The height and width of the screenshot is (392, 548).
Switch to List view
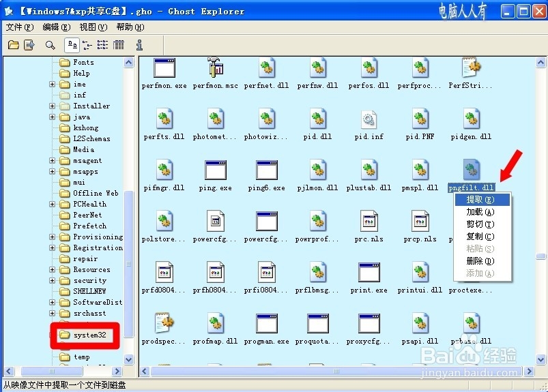[103, 45]
